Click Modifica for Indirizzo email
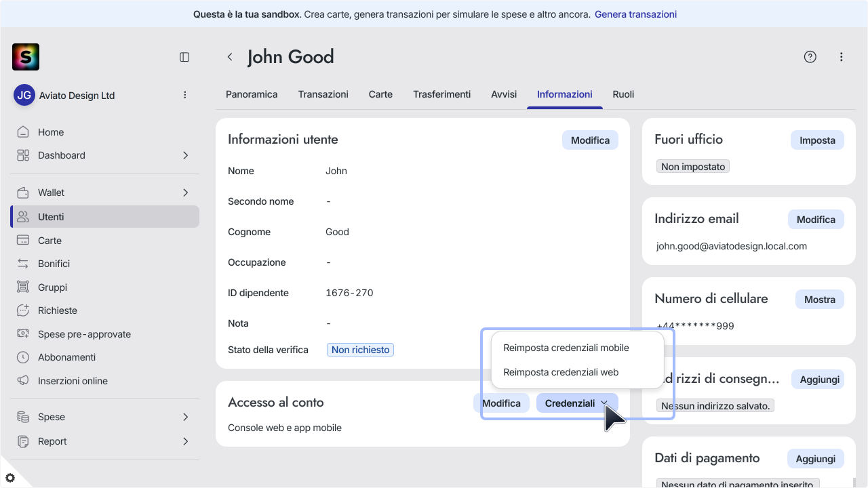Image resolution: width=868 pixels, height=488 pixels. pyautogui.click(x=816, y=220)
